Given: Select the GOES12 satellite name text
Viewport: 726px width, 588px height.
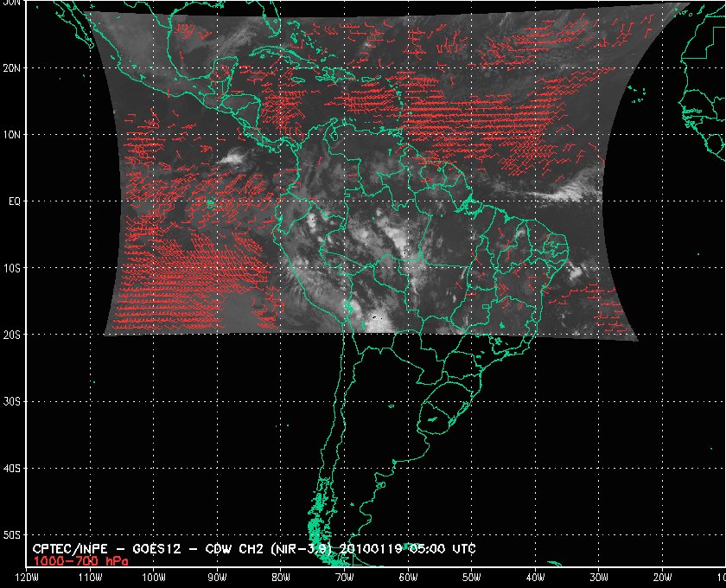Looking at the screenshot, I should coord(156,550).
